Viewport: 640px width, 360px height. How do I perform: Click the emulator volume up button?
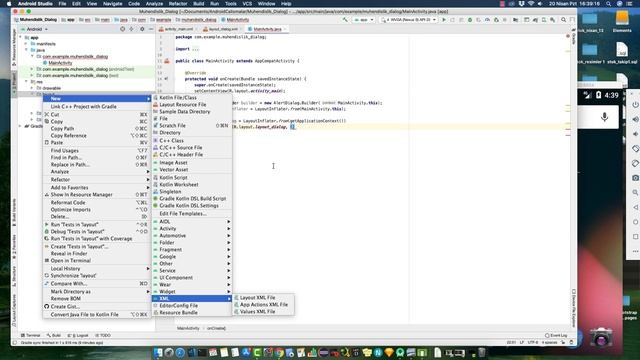[635, 119]
